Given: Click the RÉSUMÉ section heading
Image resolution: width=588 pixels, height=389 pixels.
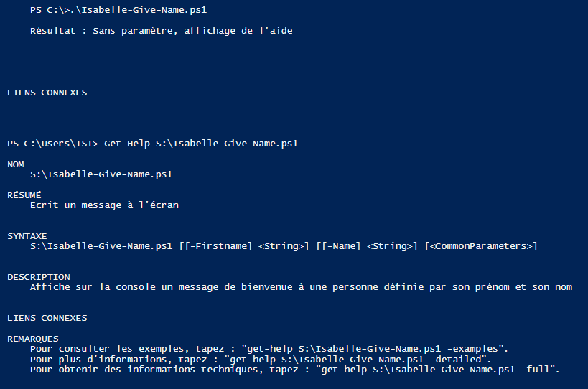Looking at the screenshot, I should 24,194.
